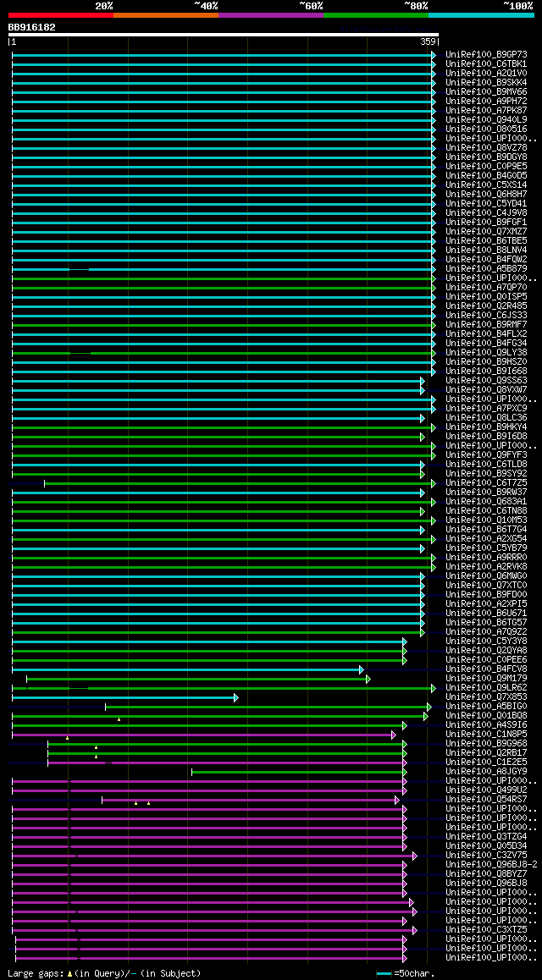Select the UniRef100_B4G0D5 label
The width and height of the screenshot is (542, 980).
point(486,176)
